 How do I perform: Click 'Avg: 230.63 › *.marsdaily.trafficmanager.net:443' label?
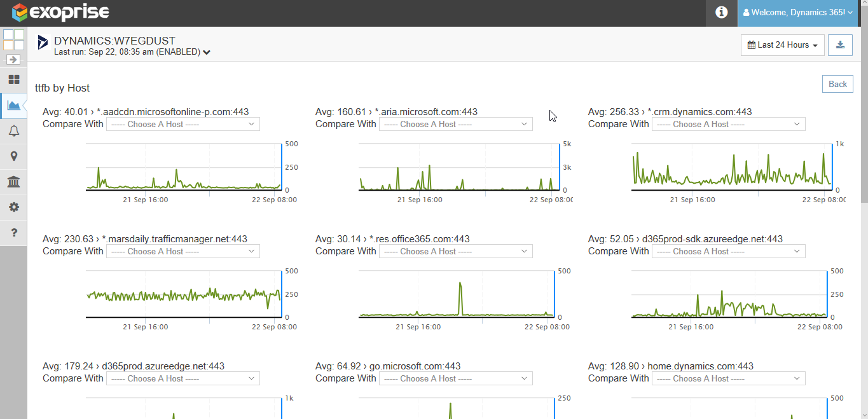(145, 239)
